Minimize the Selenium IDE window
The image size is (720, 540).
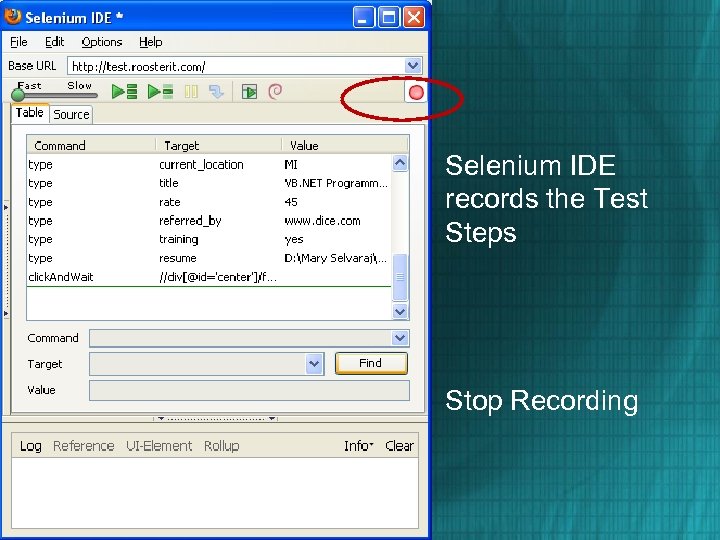(x=363, y=17)
